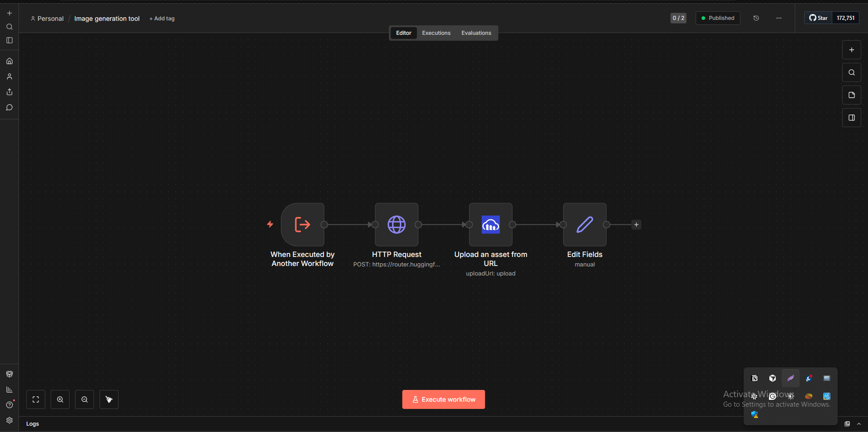Zoom out of the canvas
The image size is (868, 432).
tap(85, 399)
